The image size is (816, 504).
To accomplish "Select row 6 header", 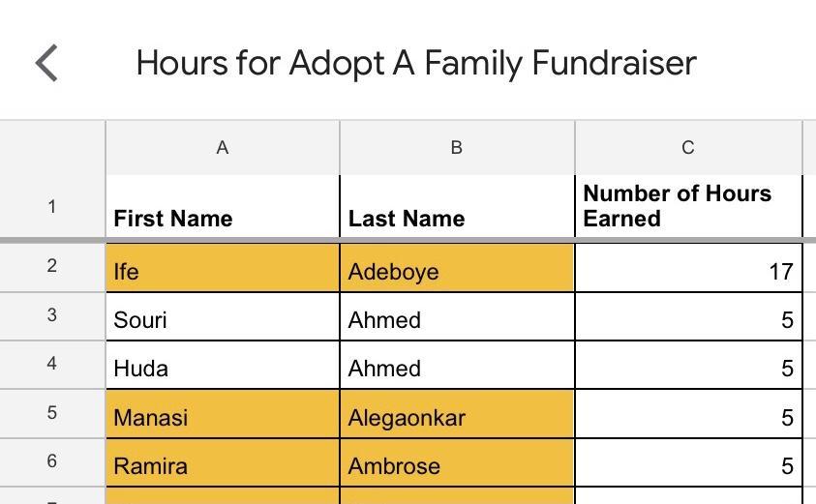I will (52, 461).
